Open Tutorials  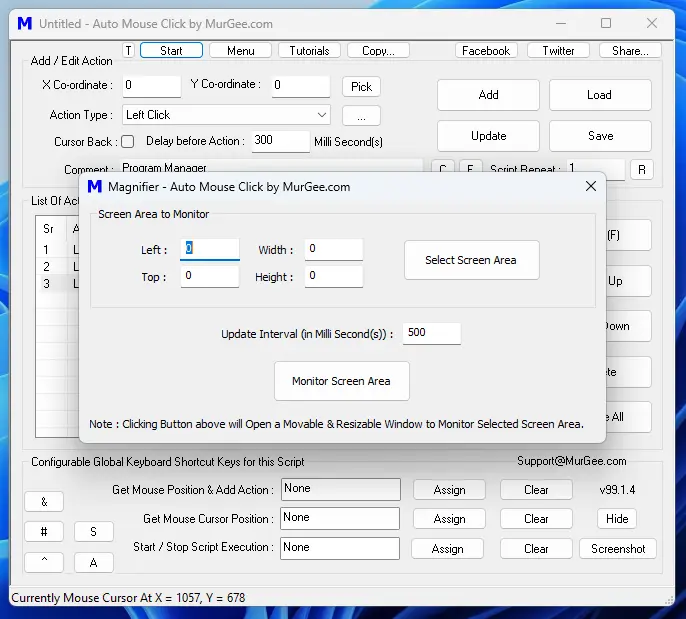pos(309,51)
